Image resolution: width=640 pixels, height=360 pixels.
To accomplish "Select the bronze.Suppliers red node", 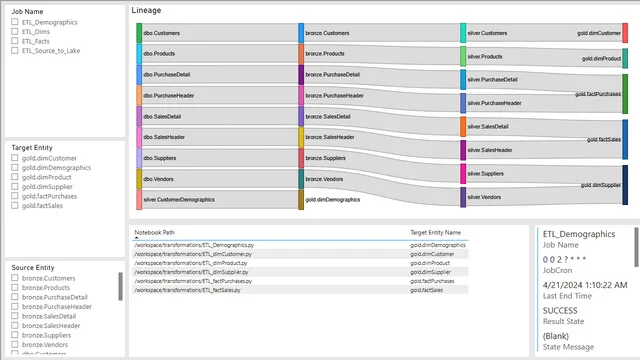I will click(x=301, y=158).
